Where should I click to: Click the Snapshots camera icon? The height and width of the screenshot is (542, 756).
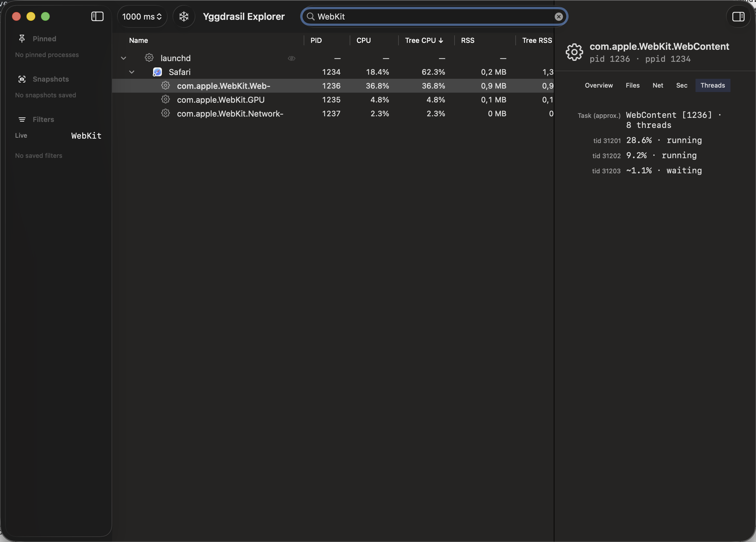22,79
